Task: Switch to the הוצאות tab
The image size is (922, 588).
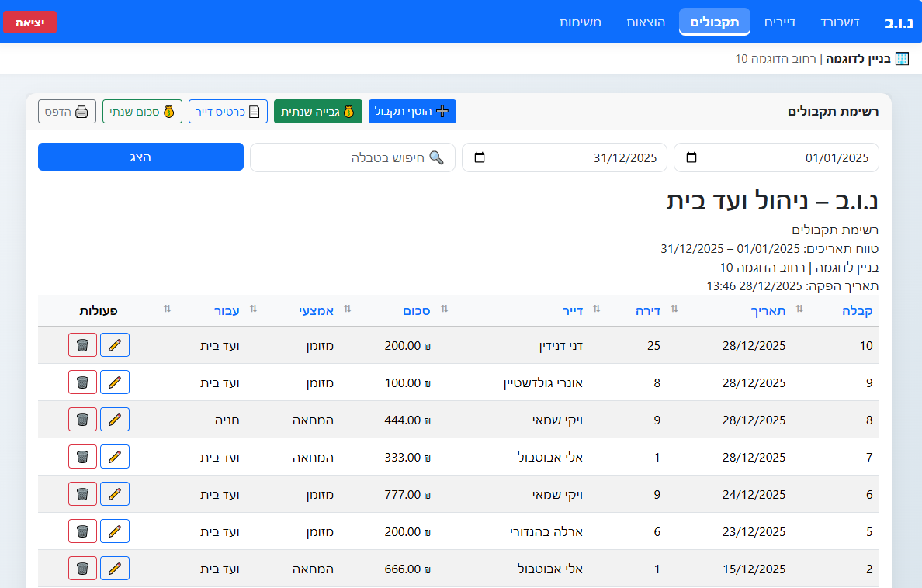Action: point(645,22)
